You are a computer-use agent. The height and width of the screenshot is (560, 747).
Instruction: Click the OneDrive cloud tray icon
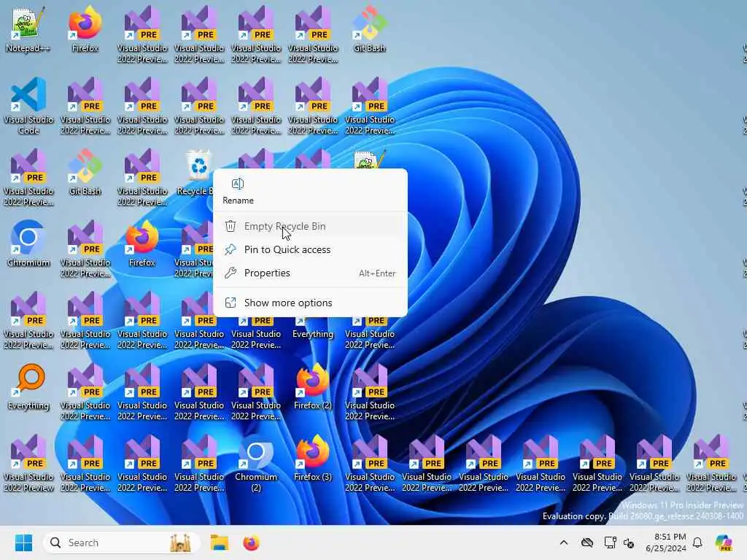tap(587, 542)
